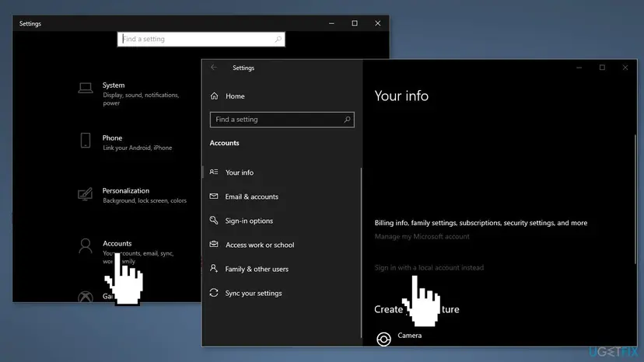Click Sign in with a local account instead
This screenshot has width=644, height=362.
429,267
